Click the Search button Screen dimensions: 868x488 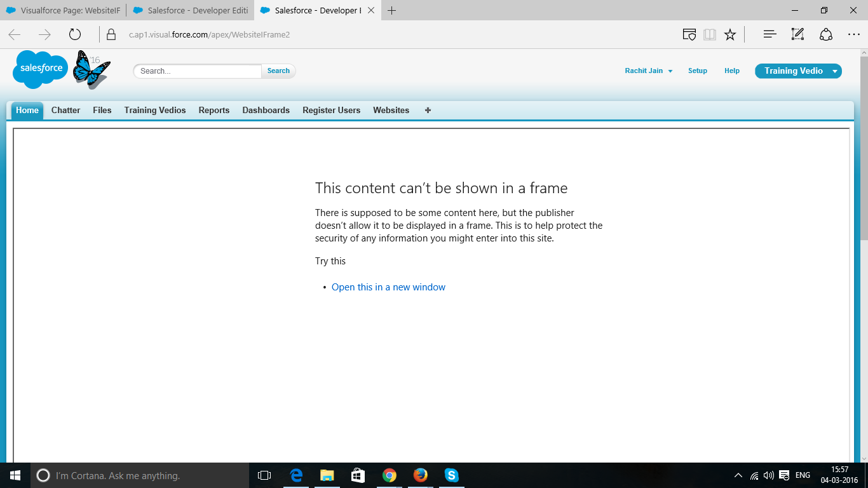click(278, 71)
